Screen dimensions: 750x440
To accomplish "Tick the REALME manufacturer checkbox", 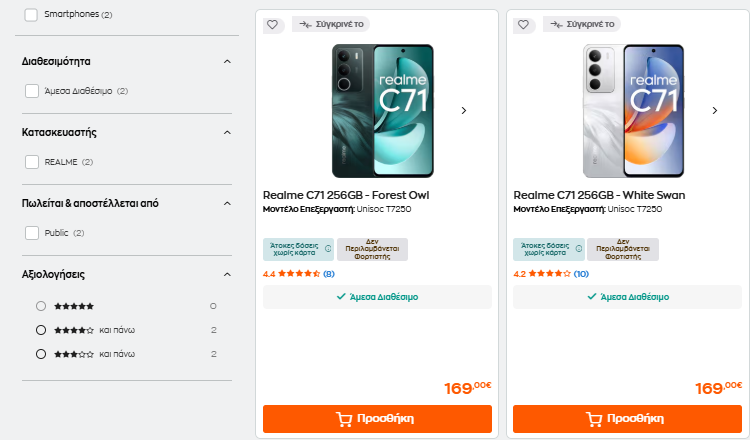I will pyautogui.click(x=31, y=162).
